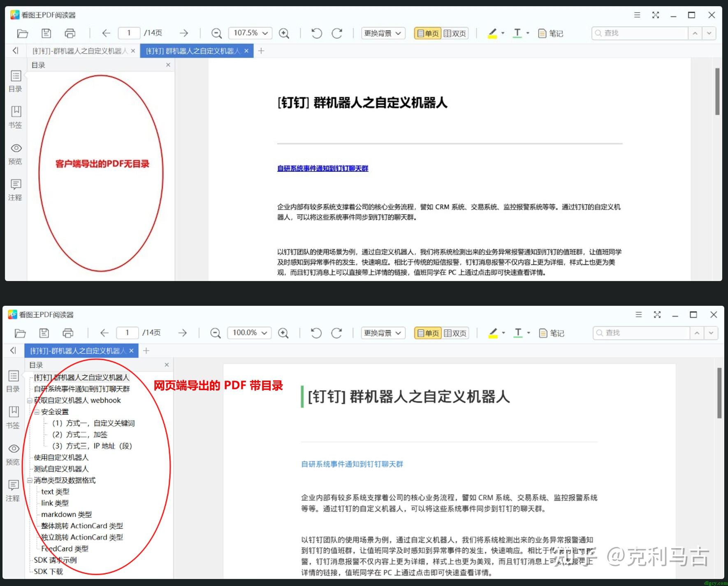Go to previous page in bottom window
Screen dimensions: 728x586
point(104,333)
